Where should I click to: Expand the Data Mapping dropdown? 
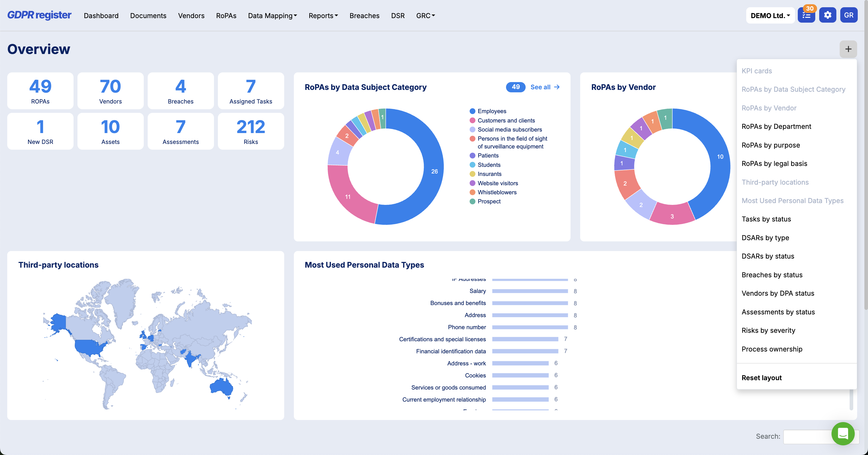point(272,15)
